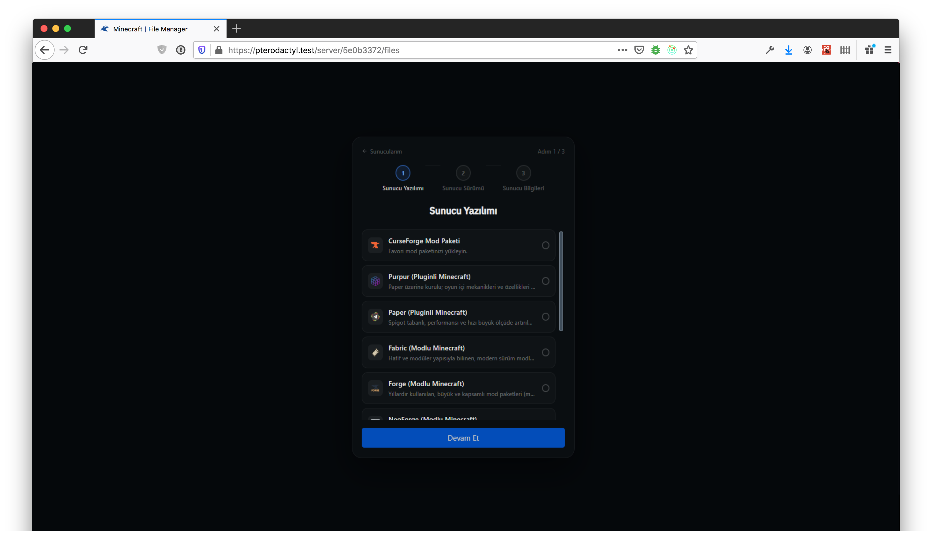Go to step 2 Sunucu Sürümü circle

click(x=463, y=173)
